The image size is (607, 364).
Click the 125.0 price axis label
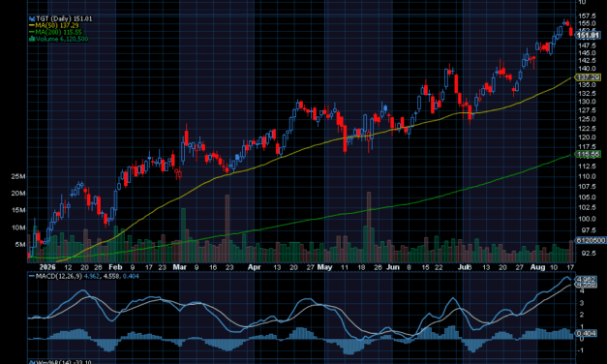click(588, 119)
